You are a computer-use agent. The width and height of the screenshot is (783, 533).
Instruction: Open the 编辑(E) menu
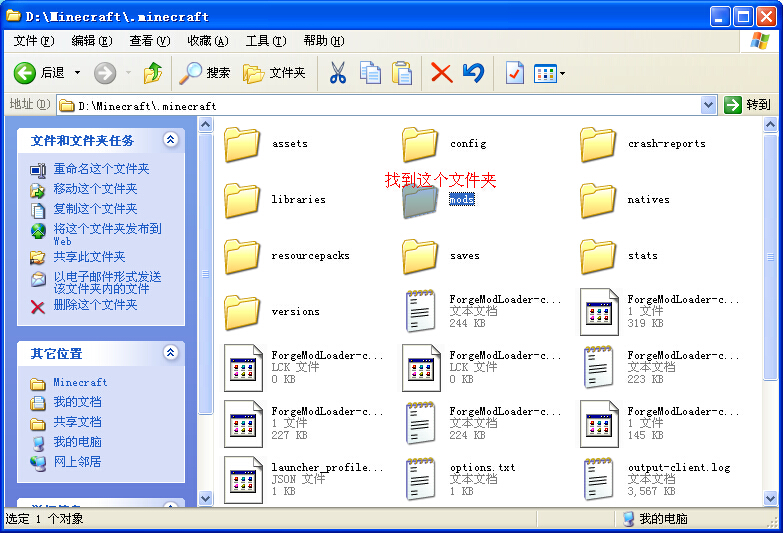click(x=91, y=41)
